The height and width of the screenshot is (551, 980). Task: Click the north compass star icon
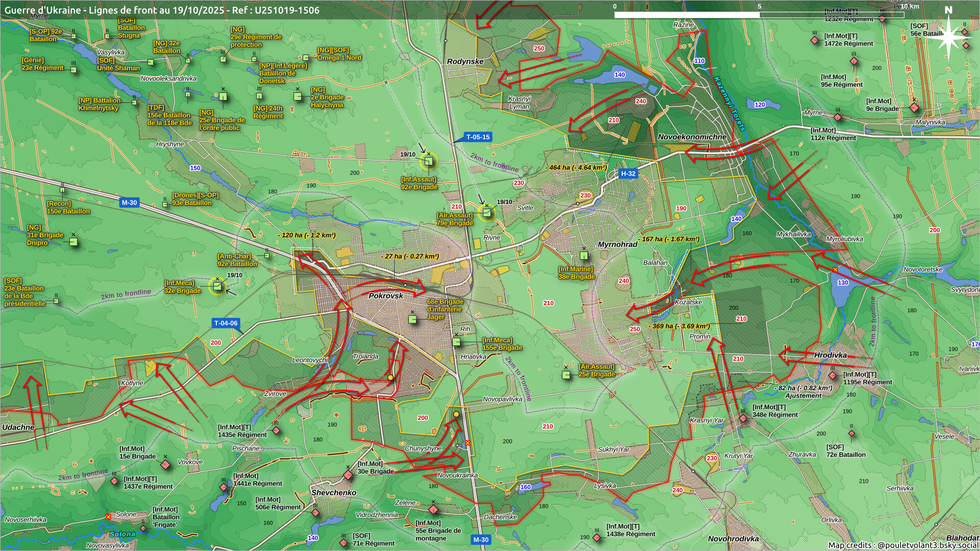tap(948, 37)
